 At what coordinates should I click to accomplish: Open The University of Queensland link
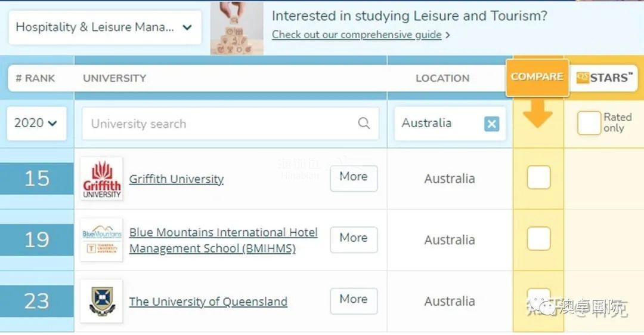pyautogui.click(x=208, y=302)
